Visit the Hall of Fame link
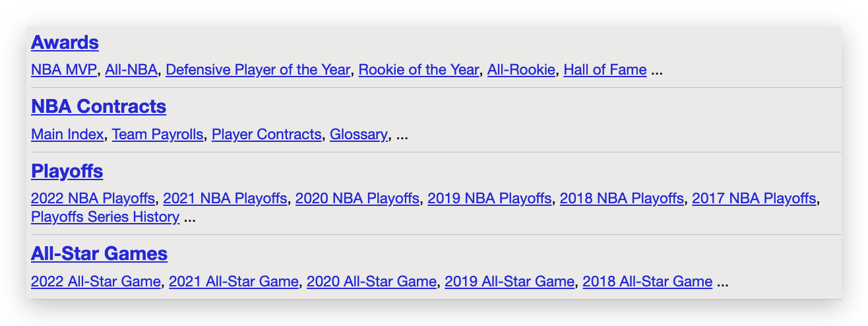The height and width of the screenshot is (326, 868). coord(605,70)
